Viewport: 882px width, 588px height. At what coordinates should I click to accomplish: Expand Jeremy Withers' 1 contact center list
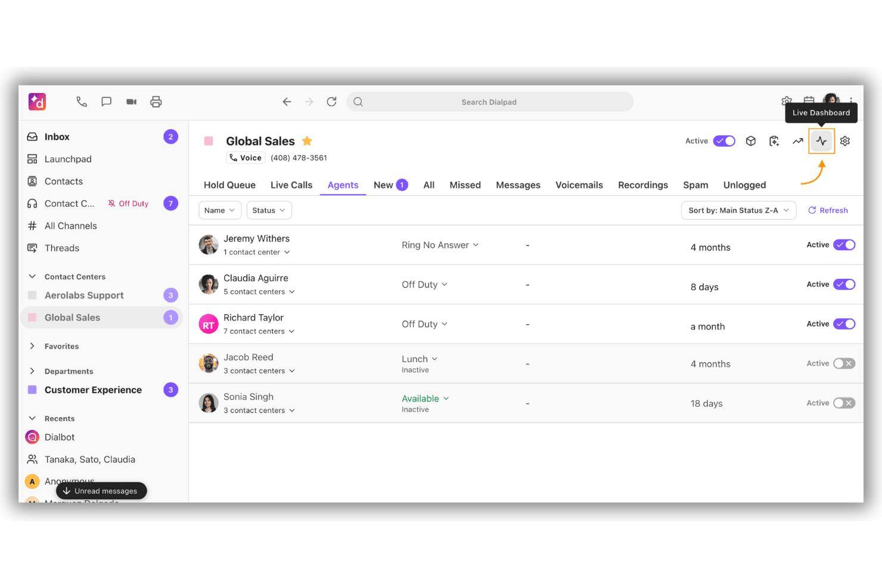257,252
